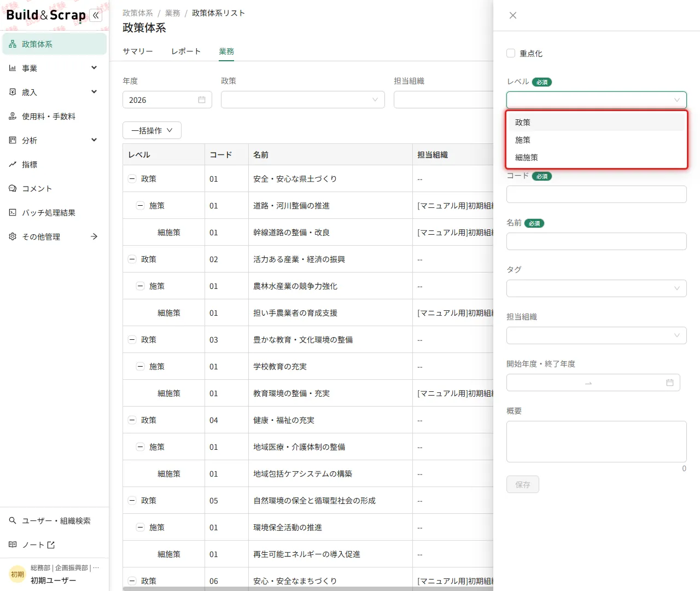Click the 歳入 yen icon in sidebar

pos(13,92)
